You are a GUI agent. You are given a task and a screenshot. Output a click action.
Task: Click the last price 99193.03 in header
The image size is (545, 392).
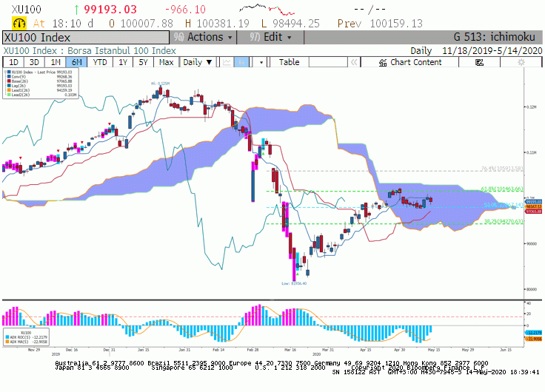tap(110, 10)
